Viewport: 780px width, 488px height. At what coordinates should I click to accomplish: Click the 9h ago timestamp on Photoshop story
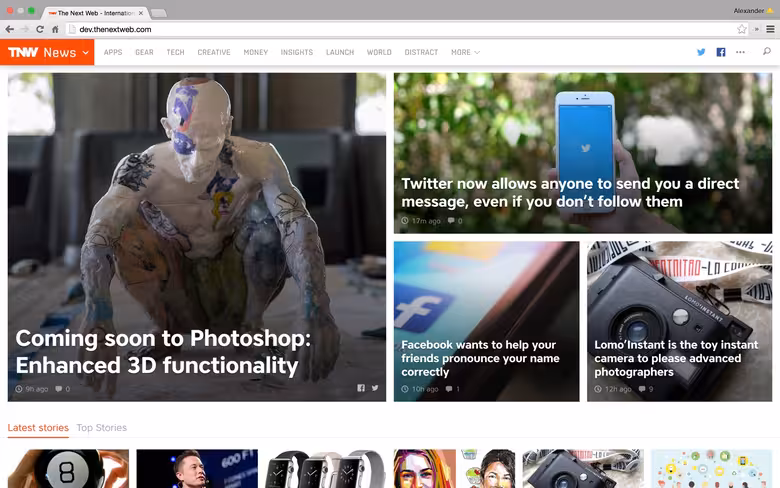pos(37,389)
